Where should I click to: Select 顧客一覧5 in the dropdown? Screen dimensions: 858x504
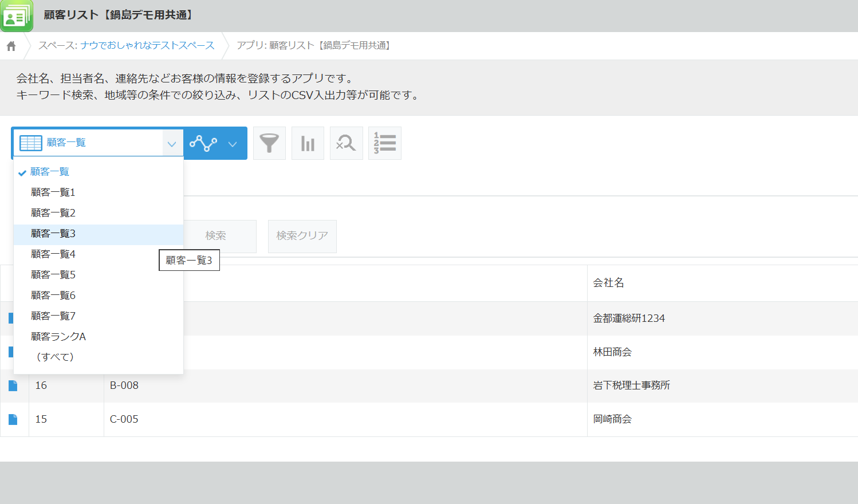[x=53, y=275]
